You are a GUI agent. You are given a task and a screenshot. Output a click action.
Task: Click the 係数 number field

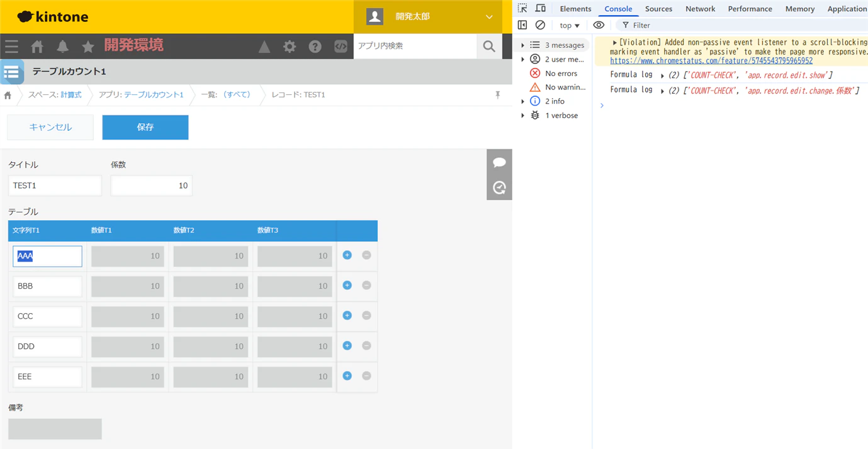coord(151,186)
